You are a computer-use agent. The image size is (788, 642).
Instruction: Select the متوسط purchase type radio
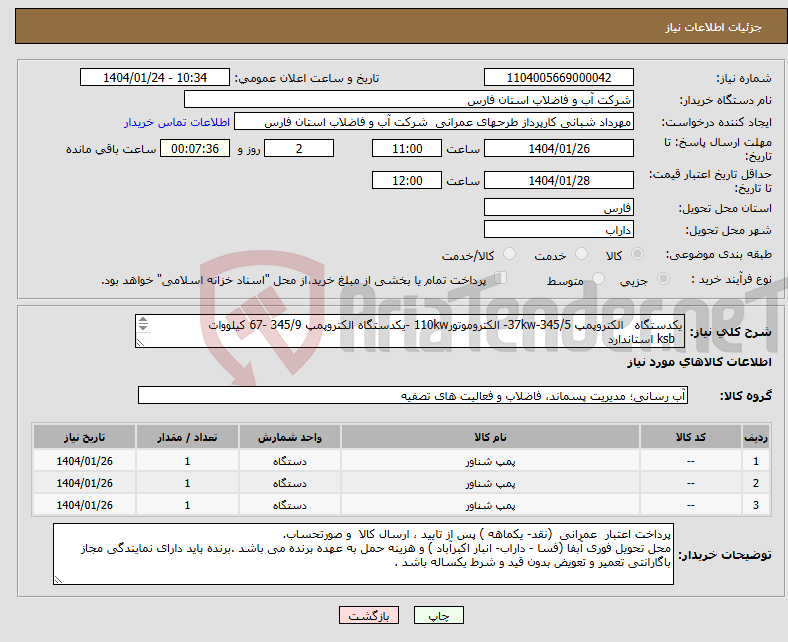(598, 279)
